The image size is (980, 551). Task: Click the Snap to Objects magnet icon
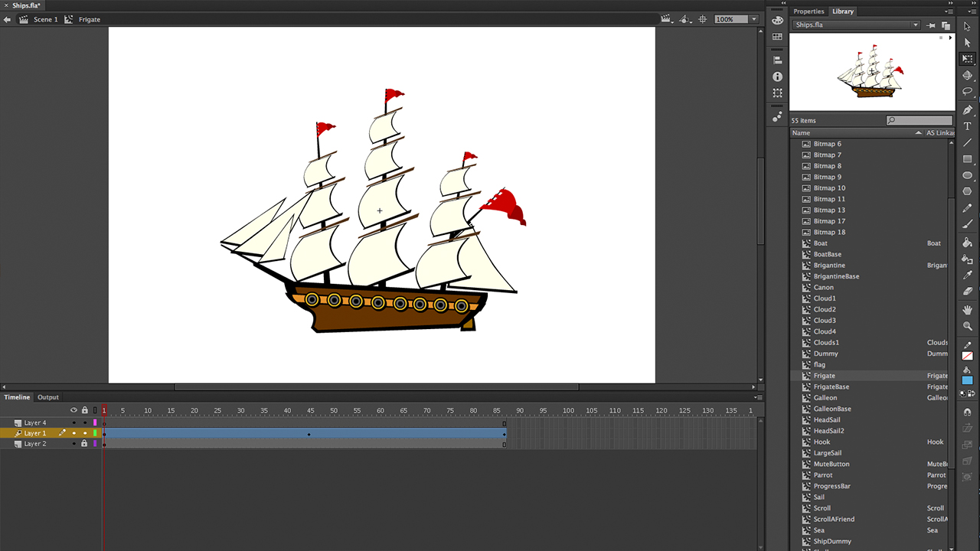click(968, 412)
